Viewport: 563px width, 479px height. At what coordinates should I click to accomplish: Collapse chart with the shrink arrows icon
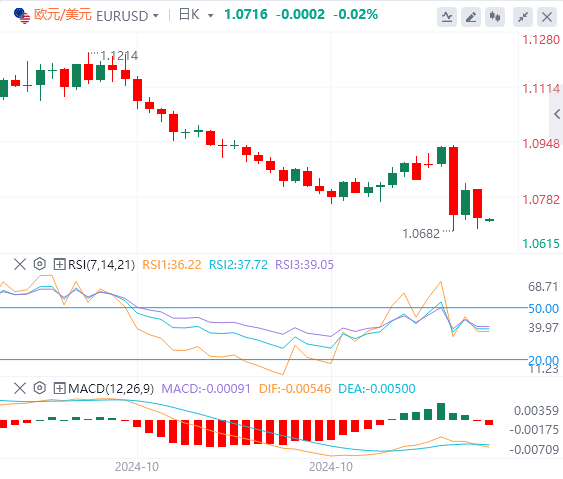click(x=523, y=17)
